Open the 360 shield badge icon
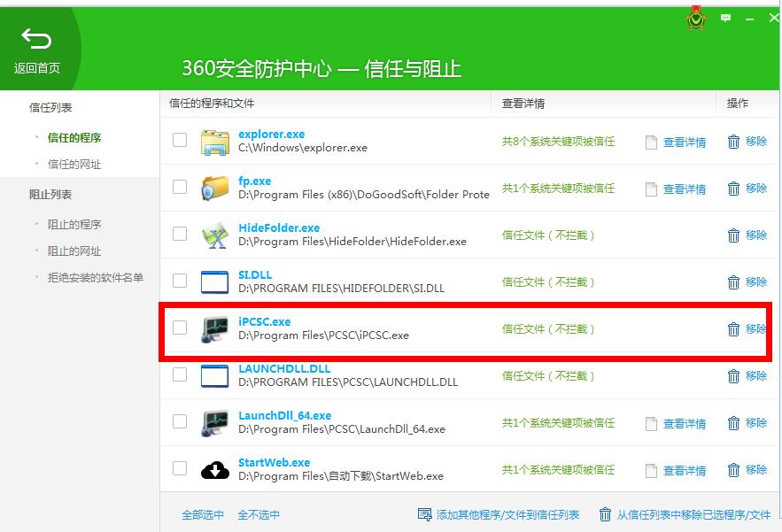Viewport: 782px width, 532px height. (696, 18)
